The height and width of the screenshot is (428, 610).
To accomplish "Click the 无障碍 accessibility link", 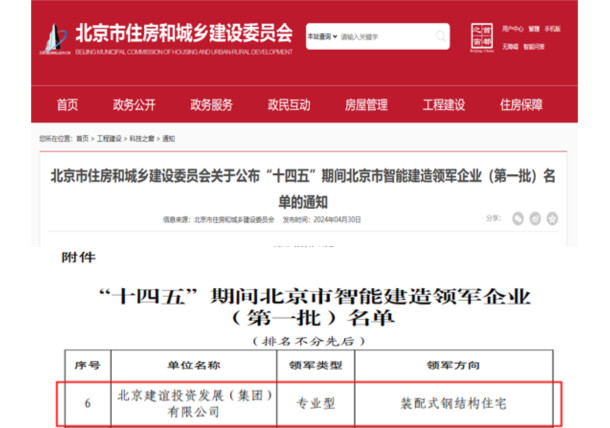I will pyautogui.click(x=510, y=47).
